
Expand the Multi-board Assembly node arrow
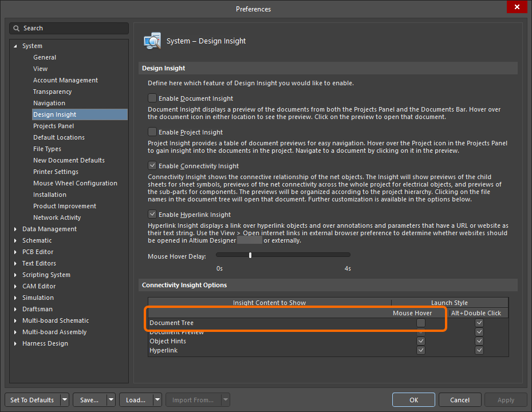click(15, 332)
